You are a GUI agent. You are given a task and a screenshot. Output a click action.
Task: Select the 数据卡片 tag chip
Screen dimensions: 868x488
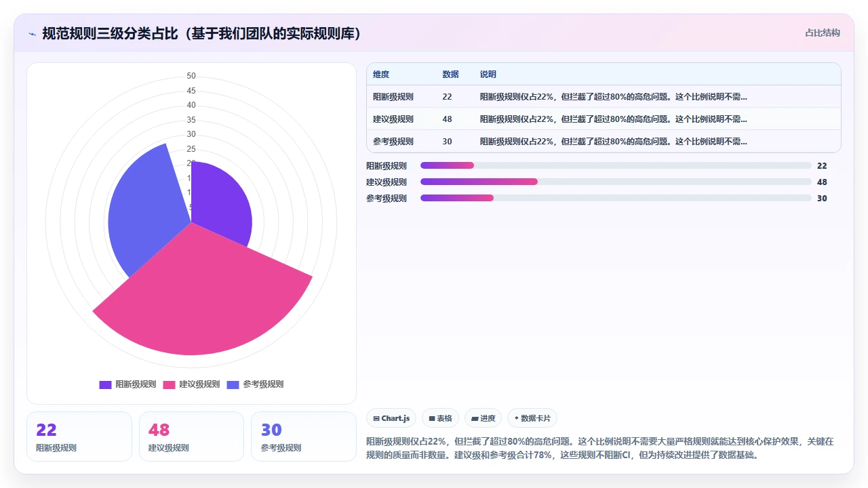(x=532, y=418)
